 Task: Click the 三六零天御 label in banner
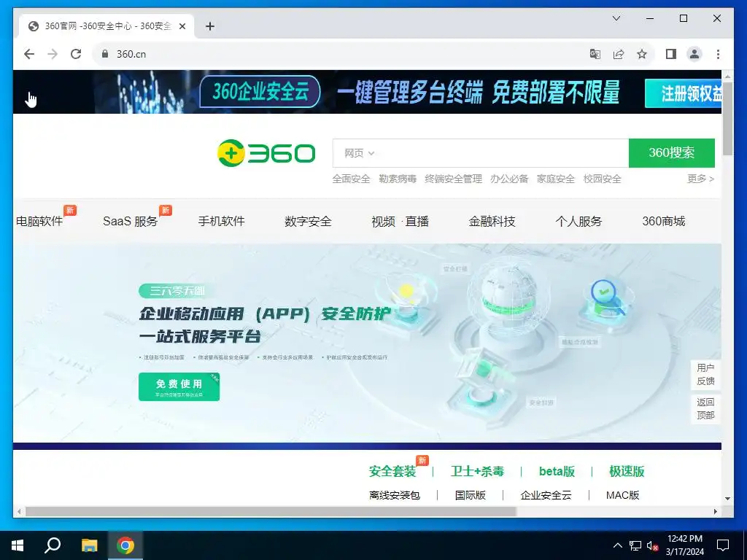point(175,290)
